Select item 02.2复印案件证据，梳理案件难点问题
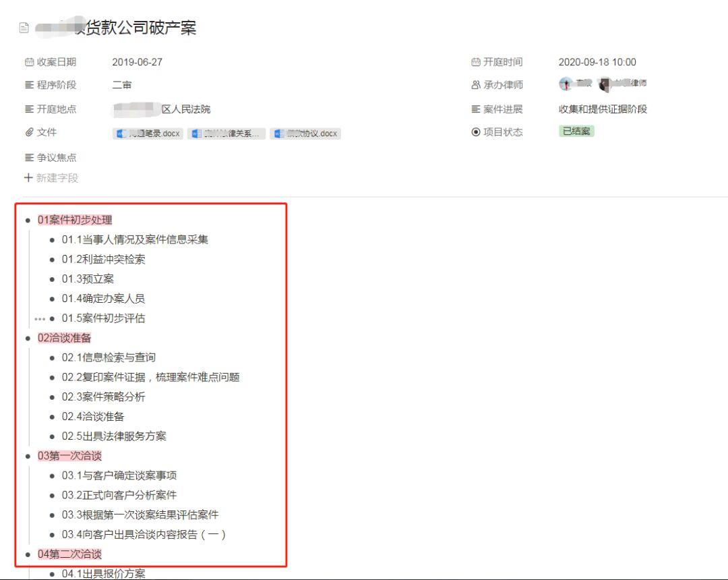728x580 pixels. [151, 378]
